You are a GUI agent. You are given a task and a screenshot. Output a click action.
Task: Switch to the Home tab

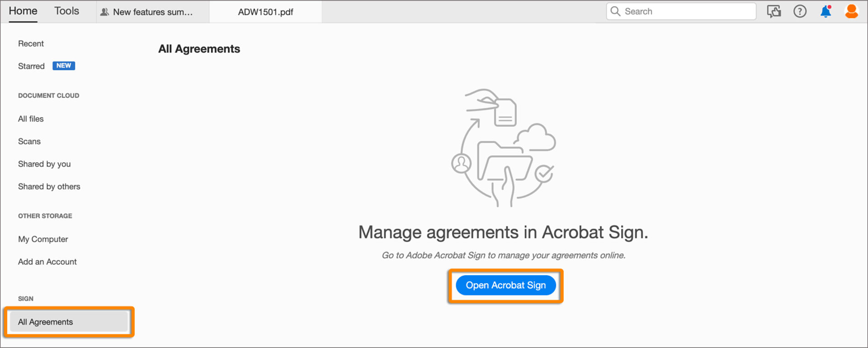point(23,10)
